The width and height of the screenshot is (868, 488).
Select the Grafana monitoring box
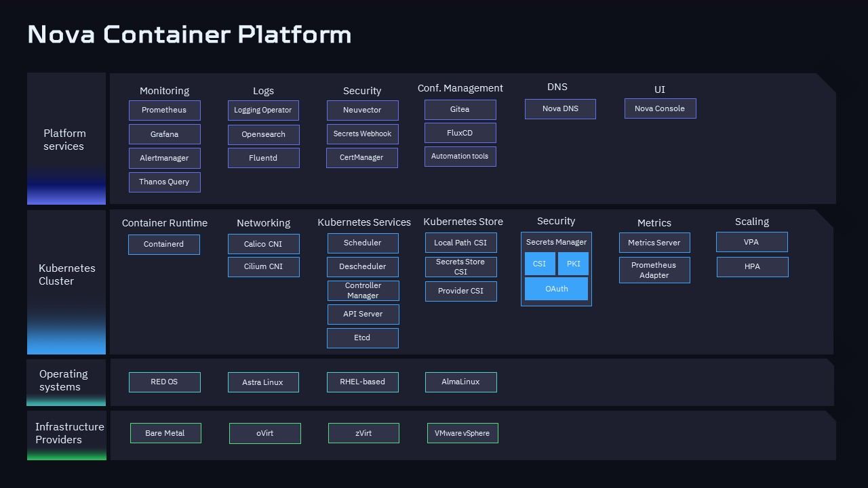164,134
